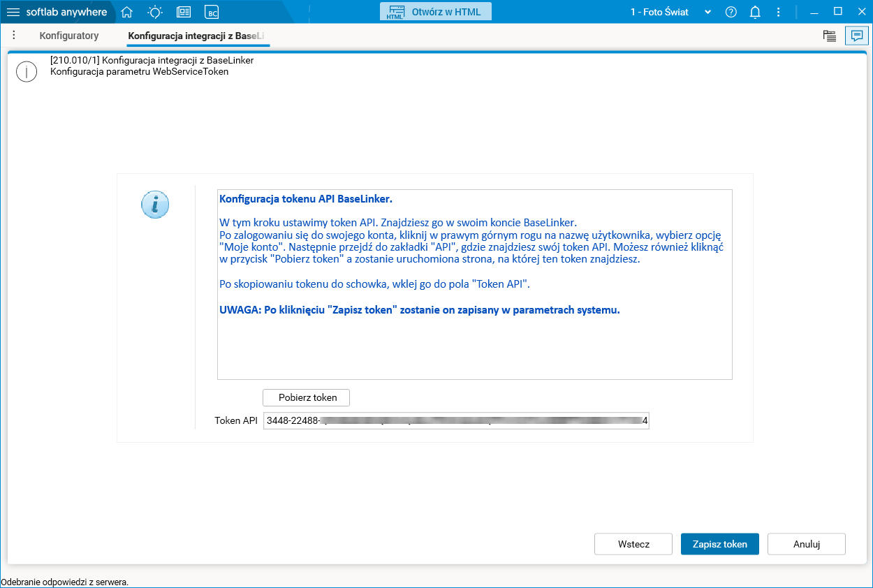Click the status bar server response message
Image resolution: width=873 pixels, height=588 pixels.
pyautogui.click(x=65, y=582)
